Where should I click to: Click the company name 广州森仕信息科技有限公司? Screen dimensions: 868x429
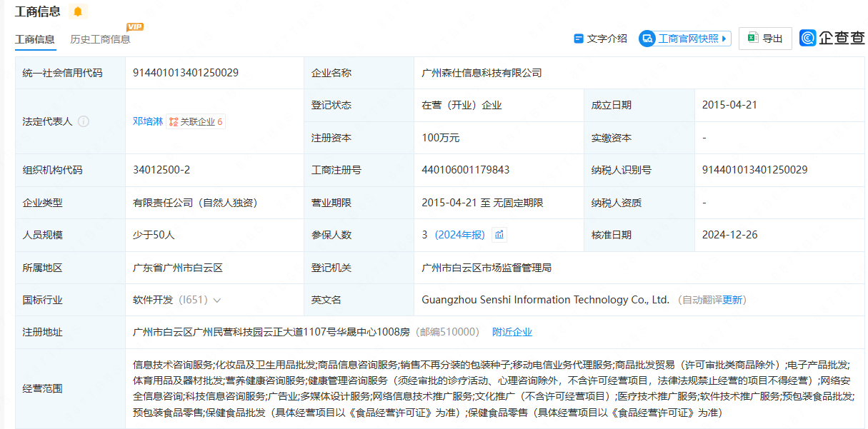point(482,73)
